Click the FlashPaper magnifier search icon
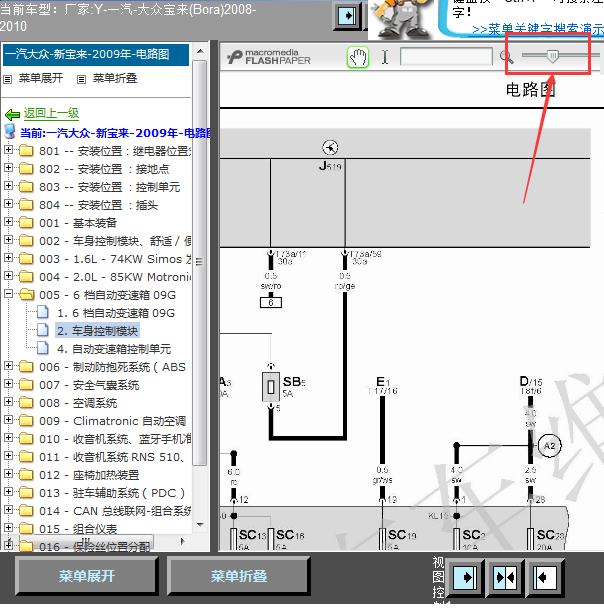Viewport: 604px width, 613px height. (506, 57)
